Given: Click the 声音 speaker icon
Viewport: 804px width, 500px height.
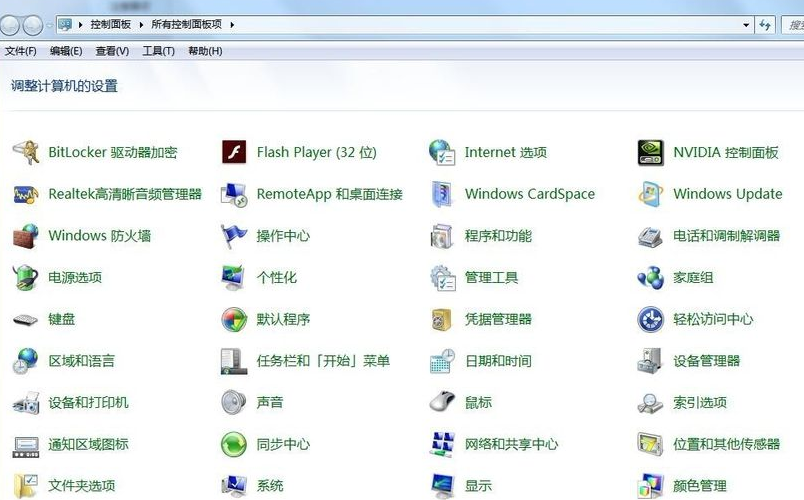Looking at the screenshot, I should coord(233,402).
